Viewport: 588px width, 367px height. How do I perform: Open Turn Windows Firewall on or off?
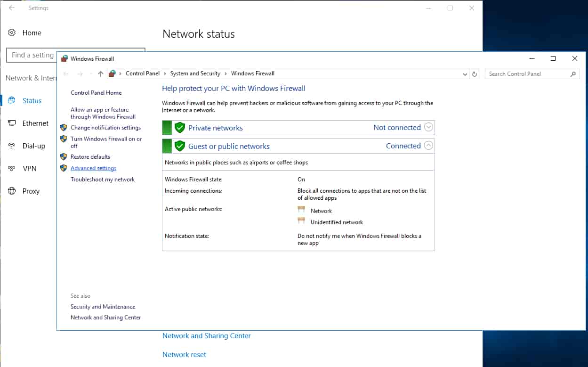(106, 142)
